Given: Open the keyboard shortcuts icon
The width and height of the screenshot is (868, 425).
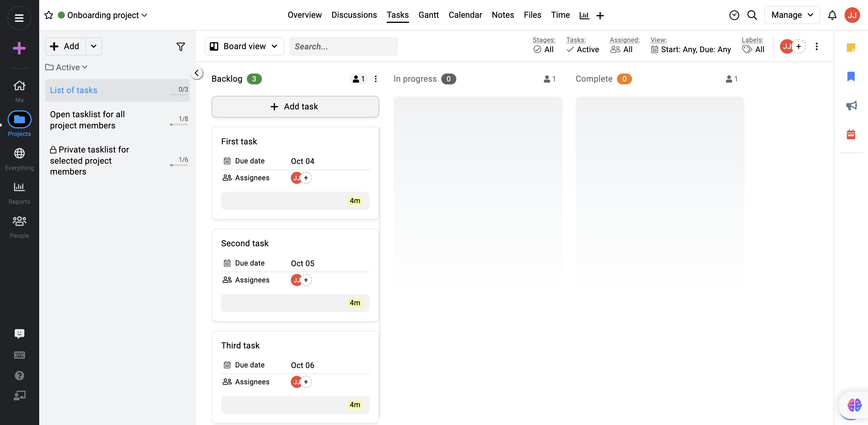Looking at the screenshot, I should [19, 355].
